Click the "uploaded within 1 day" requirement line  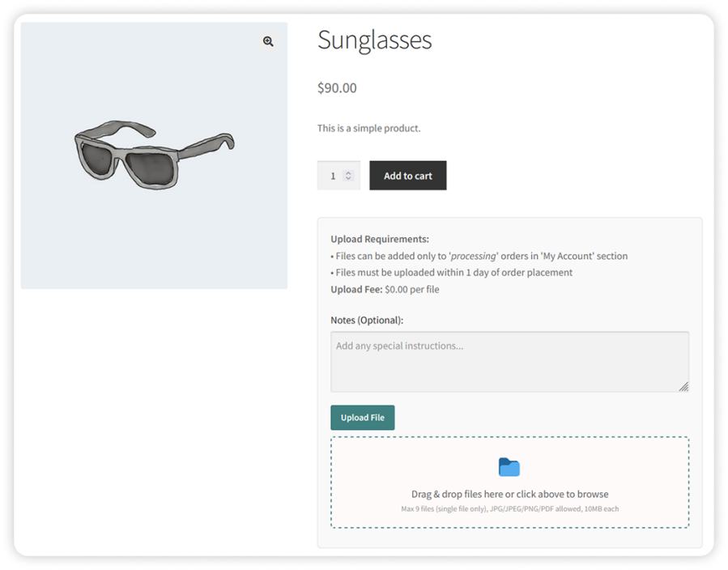453,273
